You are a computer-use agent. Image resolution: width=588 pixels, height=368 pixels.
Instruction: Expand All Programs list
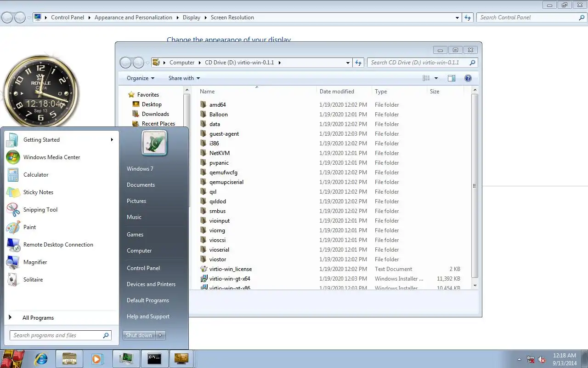point(38,318)
